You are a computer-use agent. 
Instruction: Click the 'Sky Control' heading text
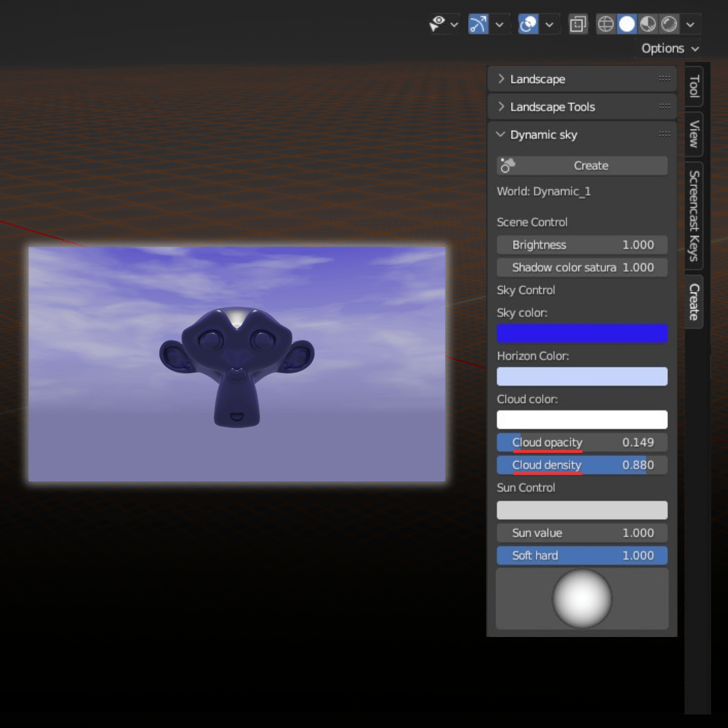[x=526, y=290]
